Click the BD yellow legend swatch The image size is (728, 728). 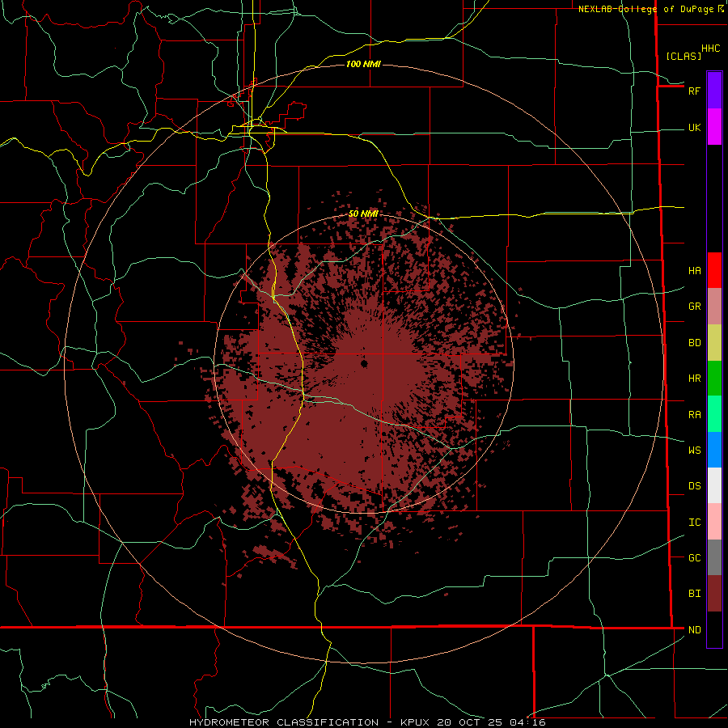click(x=714, y=343)
